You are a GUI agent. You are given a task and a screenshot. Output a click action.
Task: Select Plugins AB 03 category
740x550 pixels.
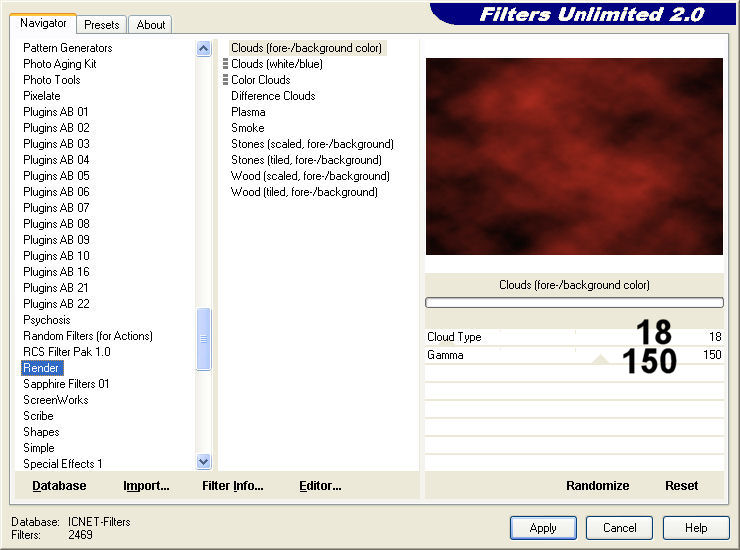(56, 144)
